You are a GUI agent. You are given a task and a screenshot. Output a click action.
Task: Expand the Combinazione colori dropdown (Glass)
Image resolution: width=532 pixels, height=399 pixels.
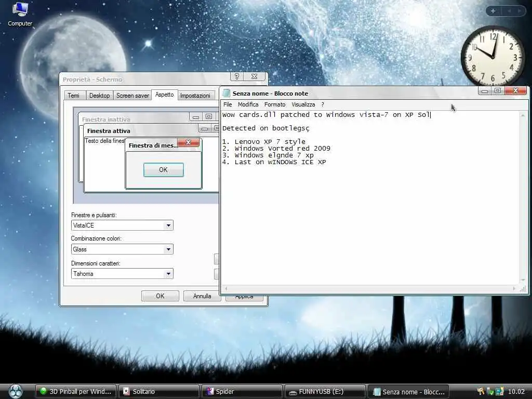(168, 249)
